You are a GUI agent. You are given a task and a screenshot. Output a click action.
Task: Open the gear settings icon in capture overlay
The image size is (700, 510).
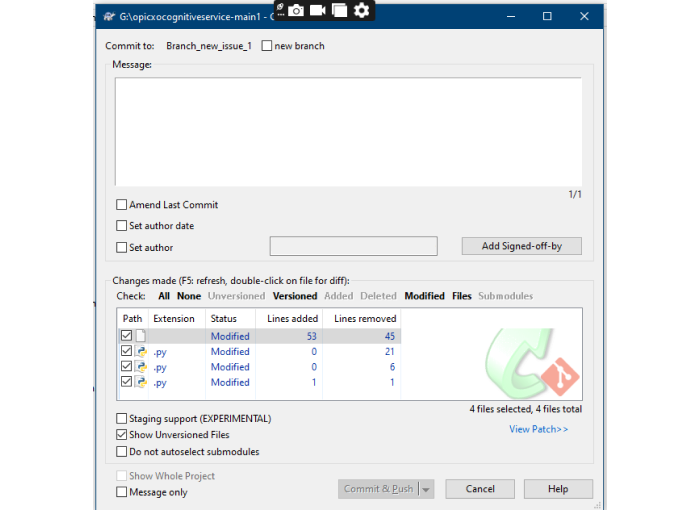click(361, 10)
